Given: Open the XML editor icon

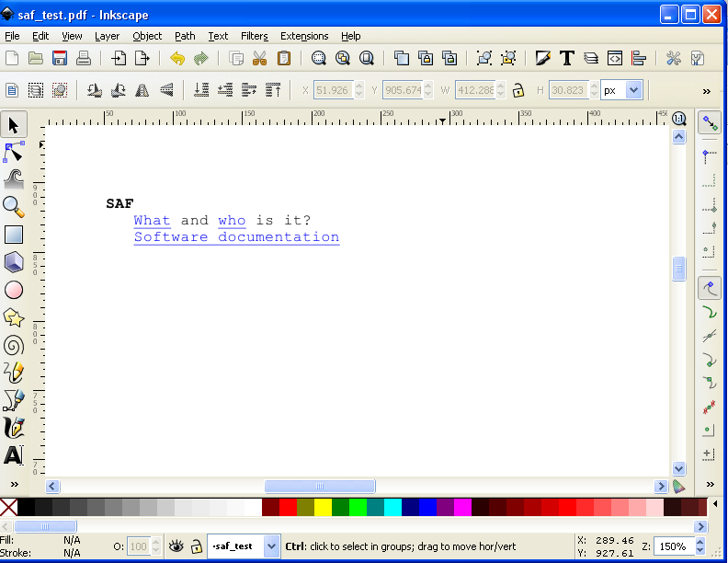Looking at the screenshot, I should (615, 59).
